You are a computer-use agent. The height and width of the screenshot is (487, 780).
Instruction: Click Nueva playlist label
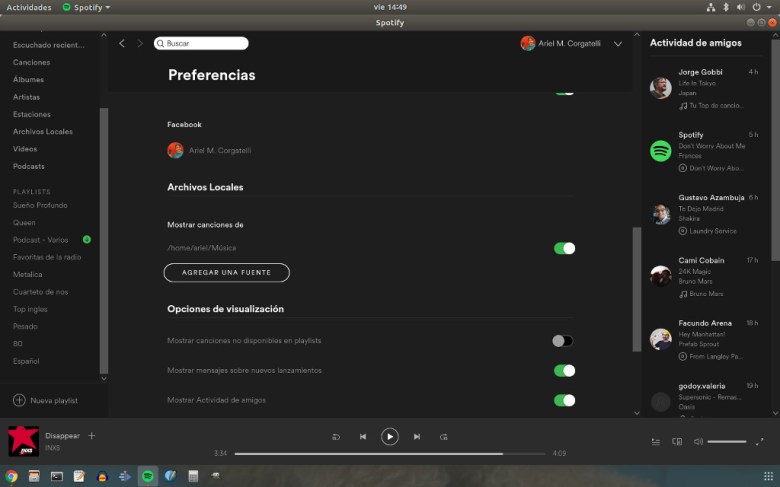pyautogui.click(x=54, y=400)
